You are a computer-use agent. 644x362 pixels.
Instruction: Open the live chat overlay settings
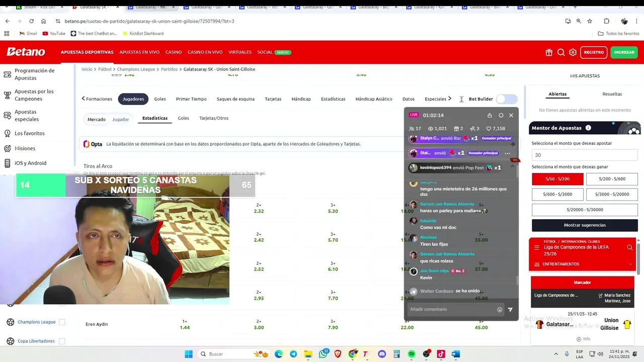pyautogui.click(x=501, y=115)
